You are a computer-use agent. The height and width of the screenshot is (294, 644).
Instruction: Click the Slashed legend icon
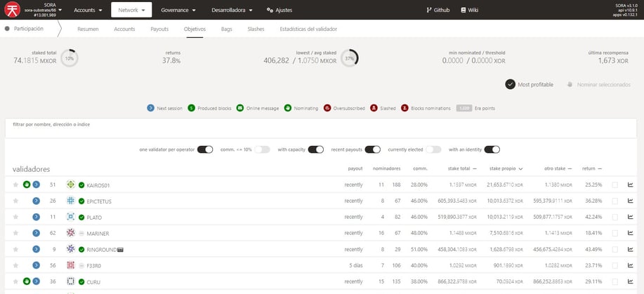[x=374, y=108]
